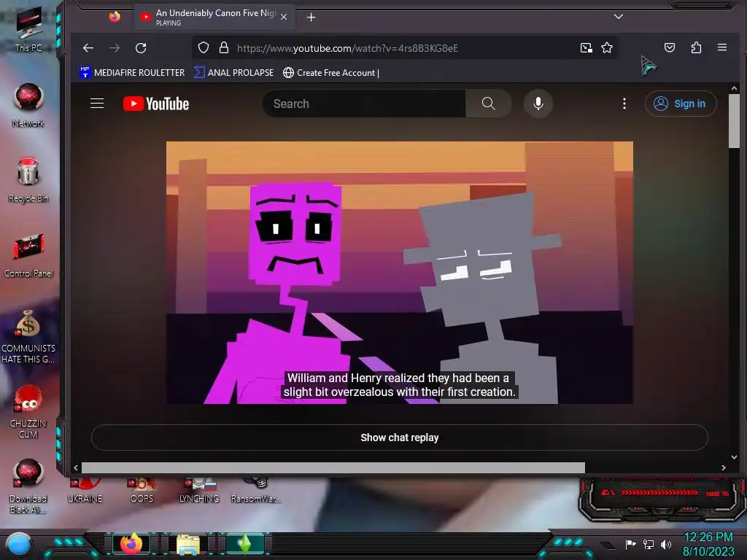Open the Start orb button
This screenshot has width=747, height=560.
[x=19, y=544]
